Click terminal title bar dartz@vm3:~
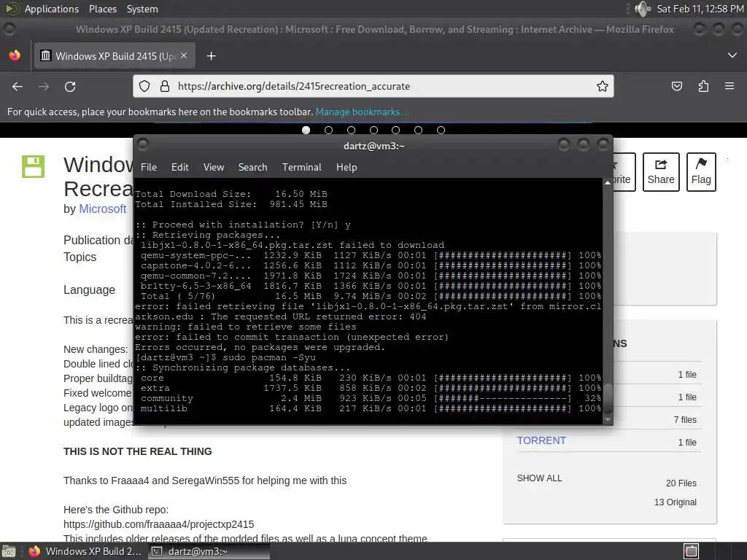This screenshot has width=747, height=560. pos(374,146)
